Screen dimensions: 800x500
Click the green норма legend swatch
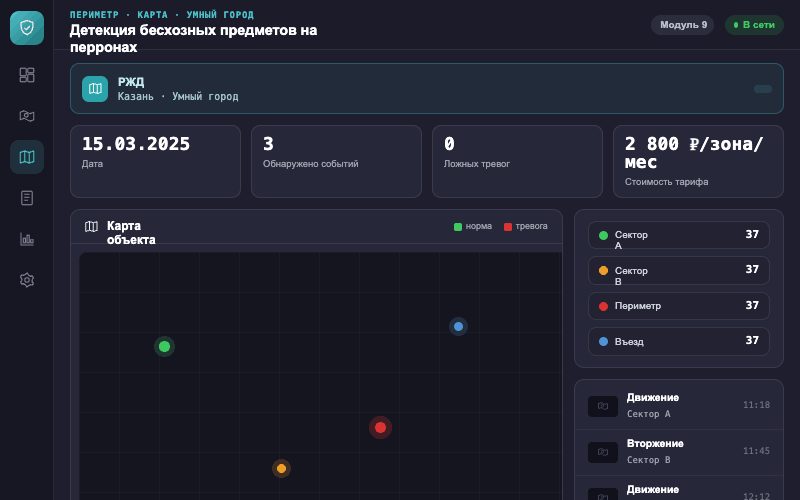458,227
